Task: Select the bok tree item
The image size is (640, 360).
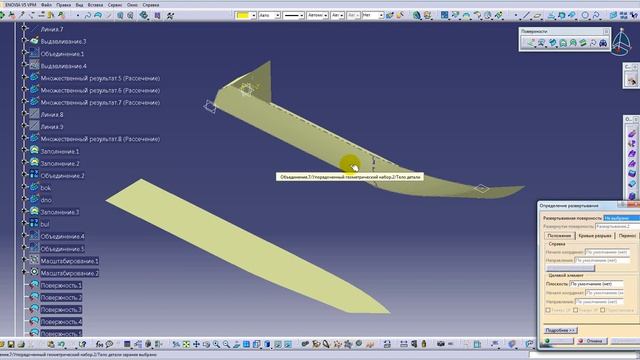Action: coord(46,188)
